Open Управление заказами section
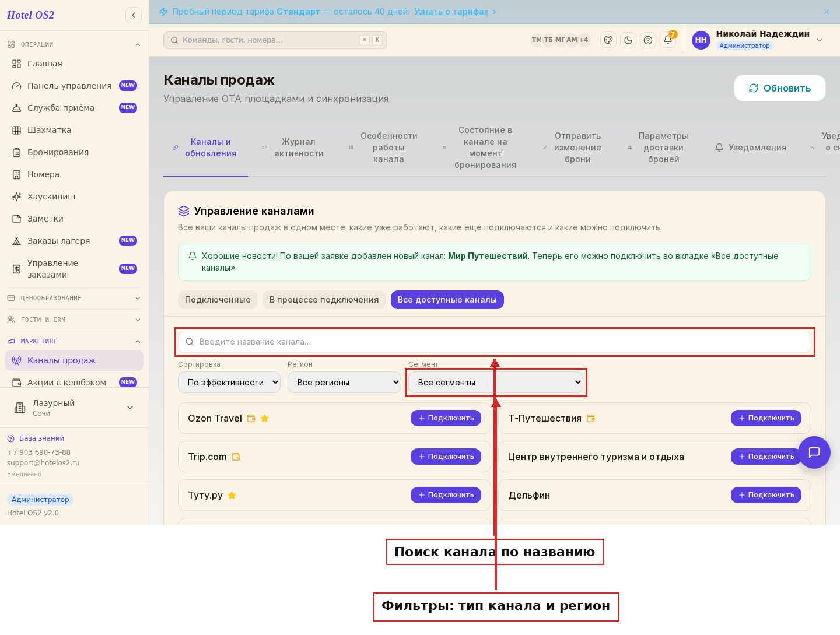Screen dimensions: 840x635 (x=74, y=269)
